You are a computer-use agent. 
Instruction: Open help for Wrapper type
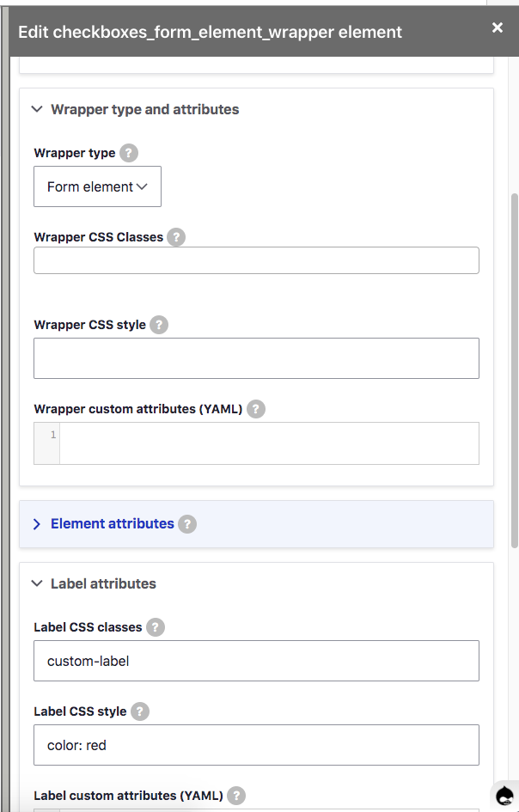pyautogui.click(x=129, y=153)
